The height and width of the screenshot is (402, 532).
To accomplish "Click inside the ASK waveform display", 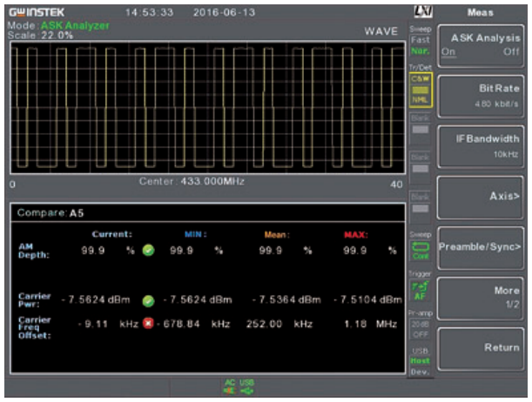I will coord(207,108).
